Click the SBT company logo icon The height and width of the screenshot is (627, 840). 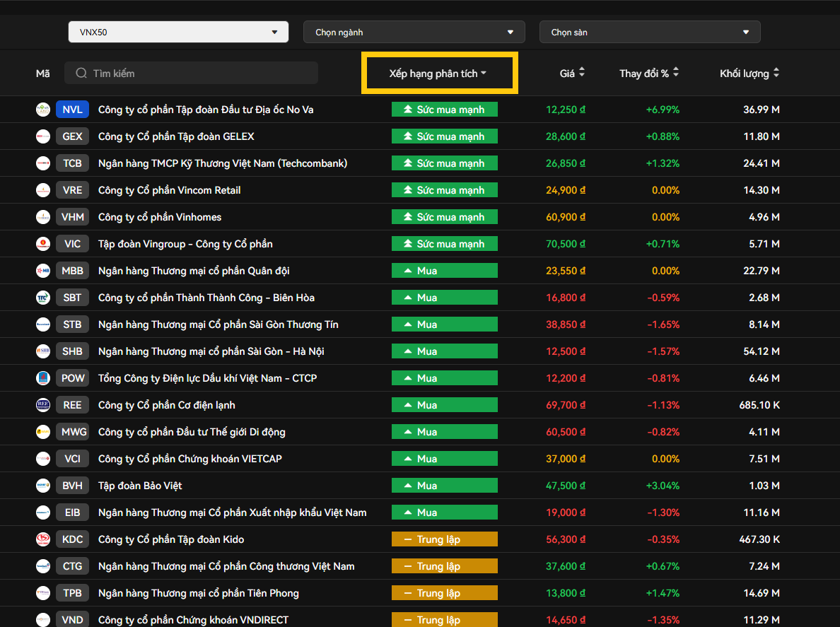pyautogui.click(x=43, y=297)
